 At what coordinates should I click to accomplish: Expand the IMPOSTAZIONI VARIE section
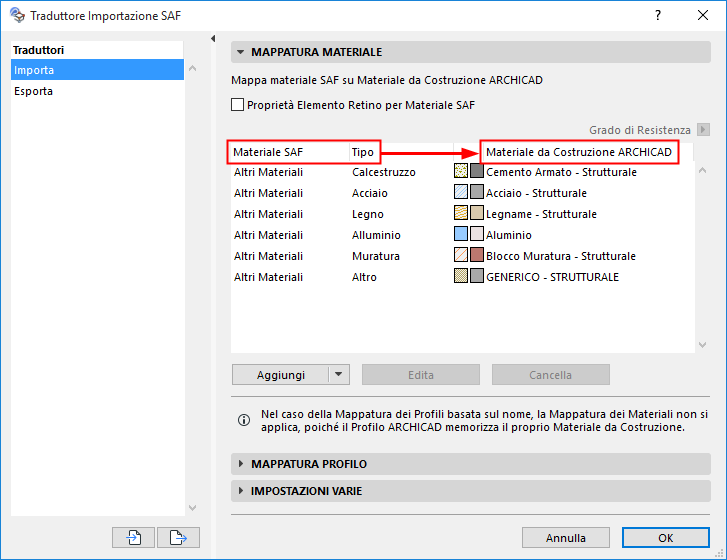point(241,490)
